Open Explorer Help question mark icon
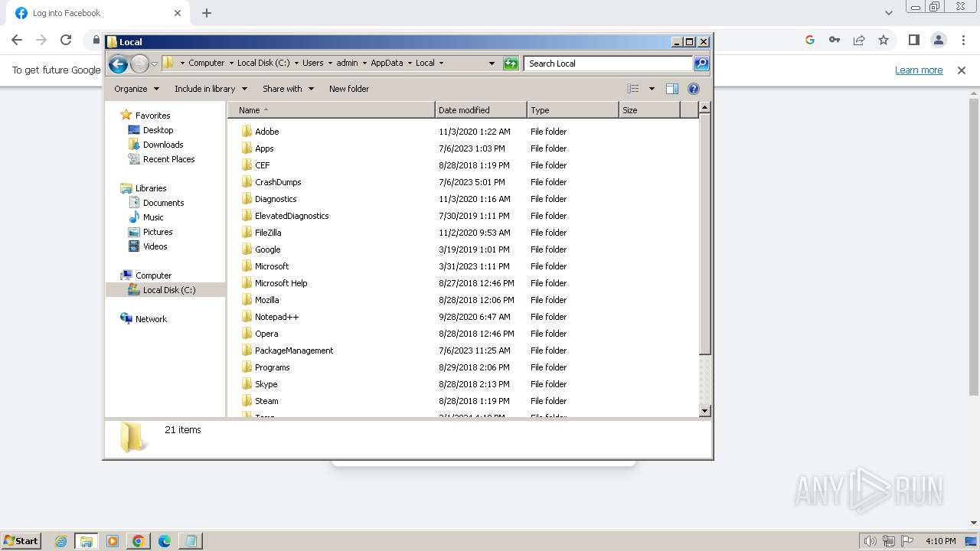 click(694, 89)
